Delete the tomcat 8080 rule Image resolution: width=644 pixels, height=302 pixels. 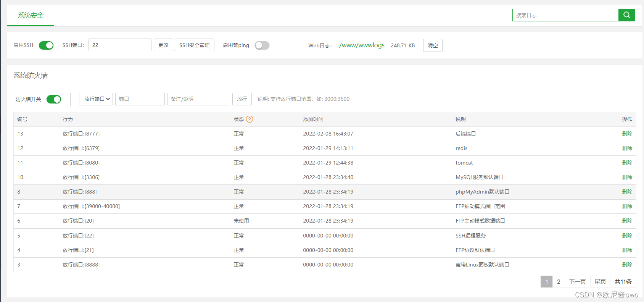(627, 163)
